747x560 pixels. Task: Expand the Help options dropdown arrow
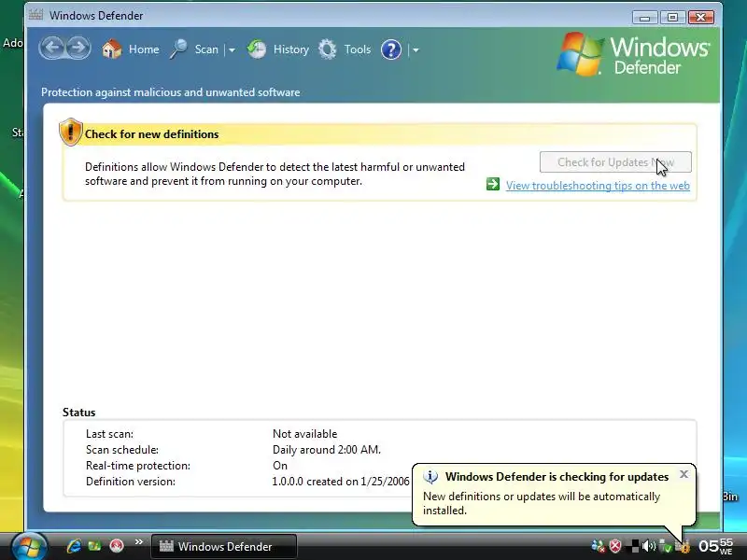[416, 49]
